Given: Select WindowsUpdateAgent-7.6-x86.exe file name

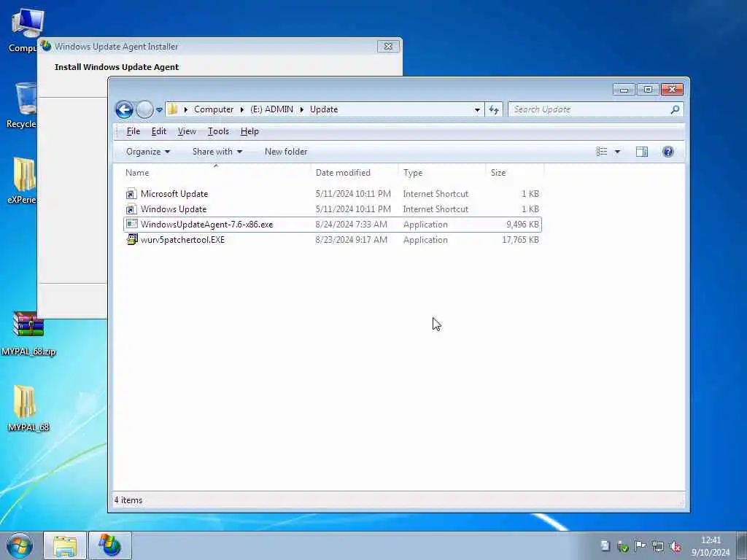Looking at the screenshot, I should (206, 225).
